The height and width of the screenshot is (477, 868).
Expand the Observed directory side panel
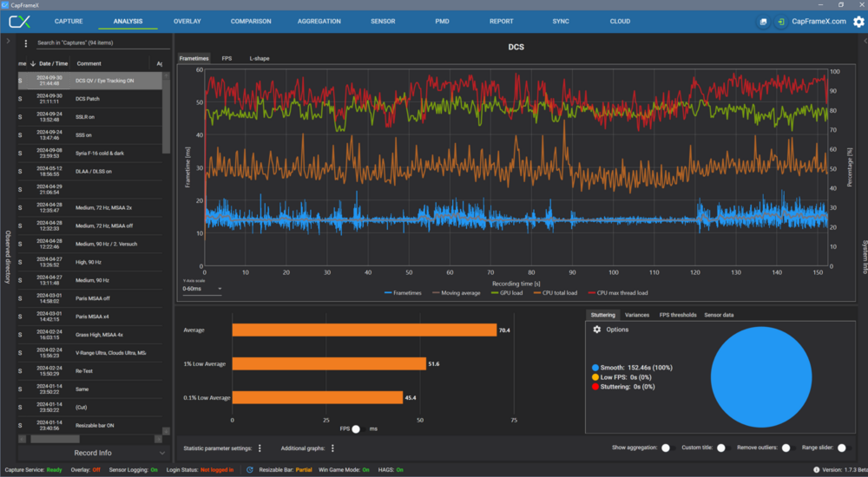coord(8,41)
